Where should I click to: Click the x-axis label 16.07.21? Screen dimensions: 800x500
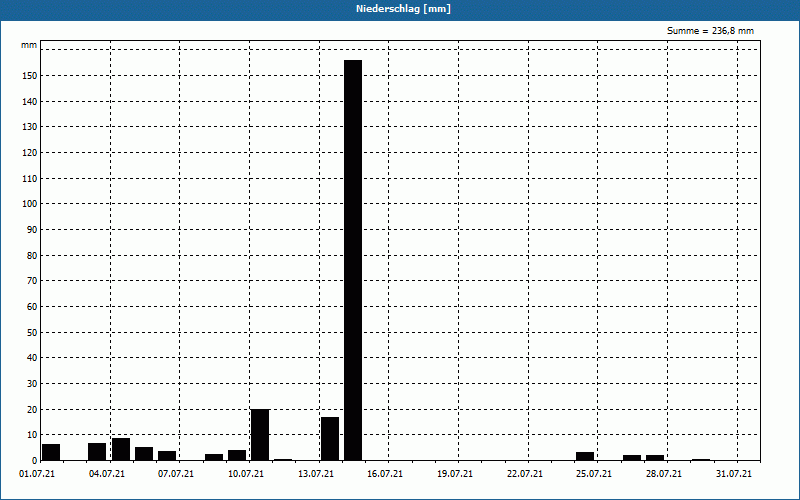point(385,474)
